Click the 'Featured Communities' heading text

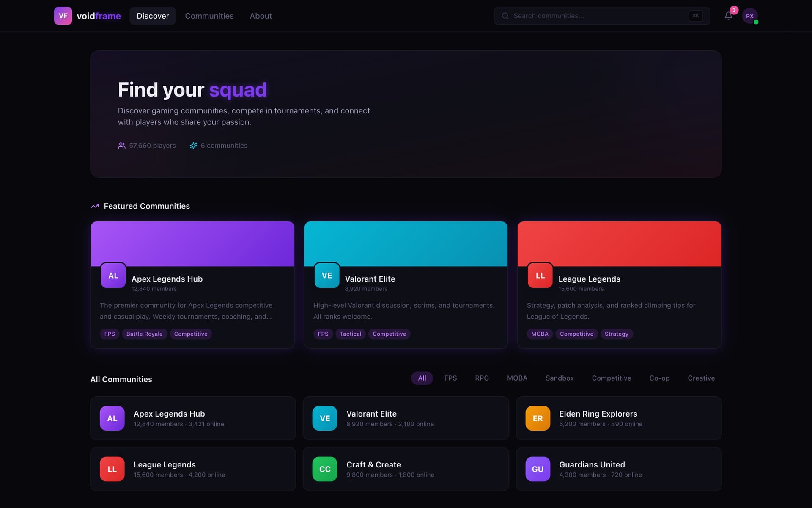[x=147, y=206]
